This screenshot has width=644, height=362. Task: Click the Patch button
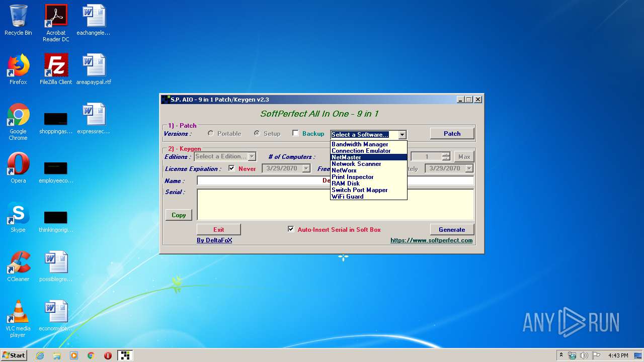point(452,133)
